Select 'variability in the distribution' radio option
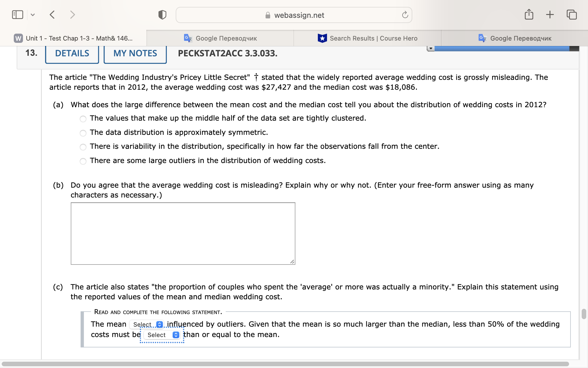Viewport: 588px width, 368px height. click(83, 147)
